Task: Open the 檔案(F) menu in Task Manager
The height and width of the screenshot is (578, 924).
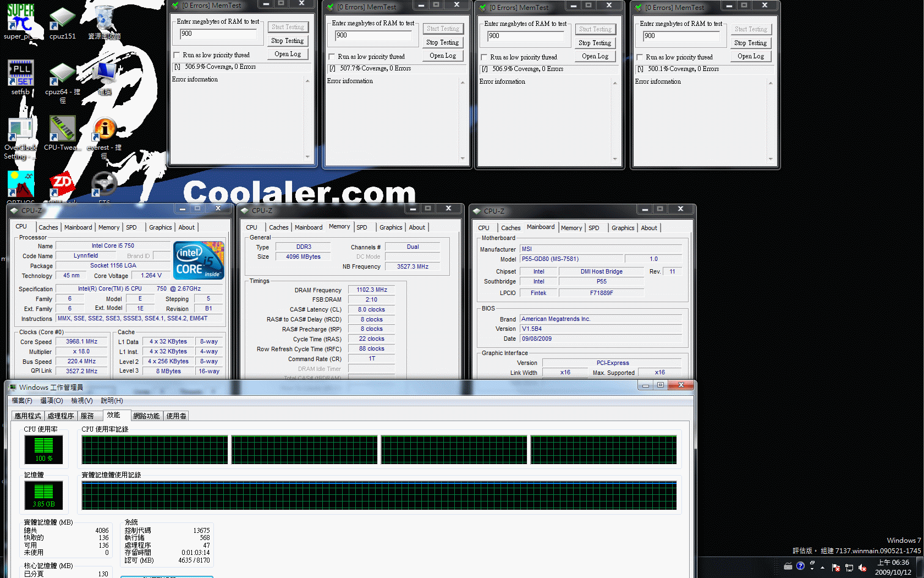Action: pyautogui.click(x=22, y=401)
